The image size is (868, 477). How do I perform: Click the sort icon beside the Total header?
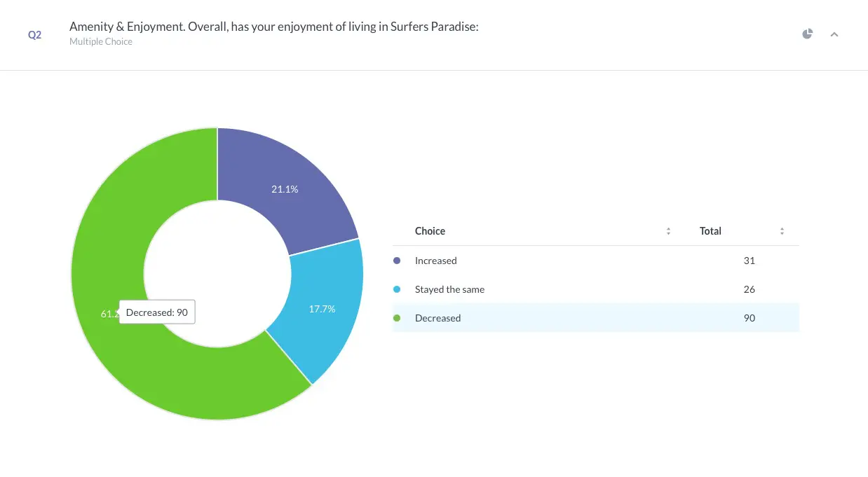pos(782,230)
